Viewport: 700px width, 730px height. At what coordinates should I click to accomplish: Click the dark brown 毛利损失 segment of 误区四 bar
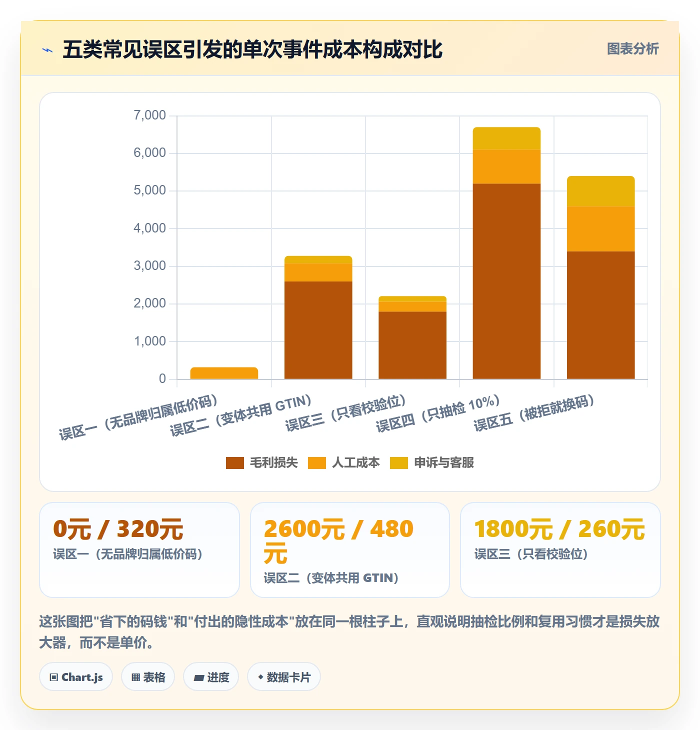(506, 281)
